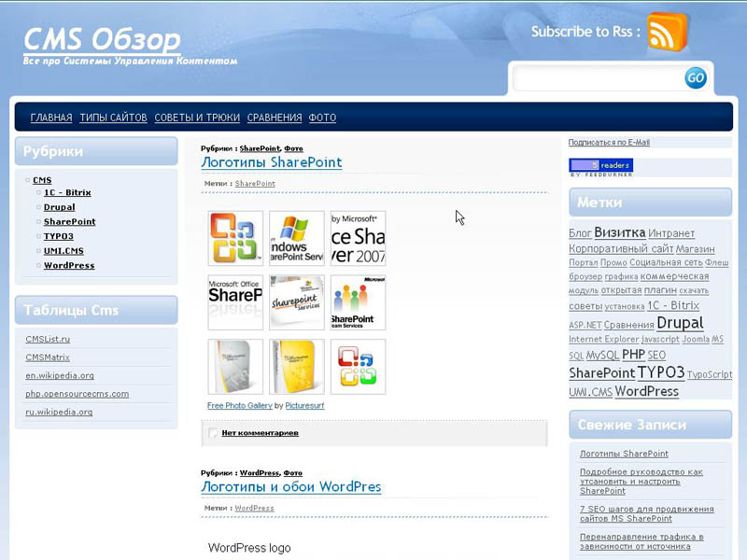Open recent post Перенаправление трафика
This screenshot has width=747, height=560.
(641, 541)
